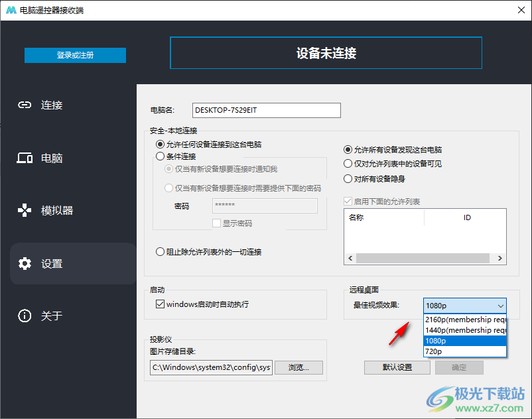Click the 默认设置 button
Viewport: 532px width, 419px height.
pos(397,367)
